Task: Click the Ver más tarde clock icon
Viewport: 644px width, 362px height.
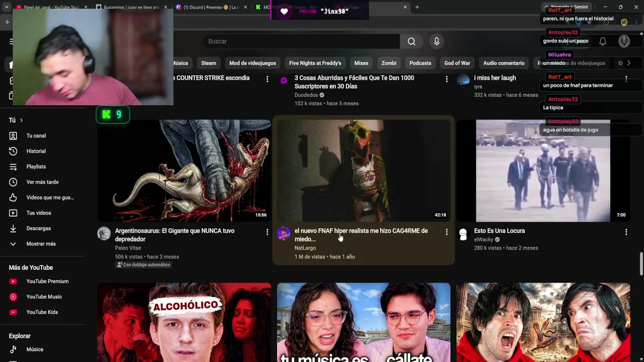Action: click(x=13, y=182)
